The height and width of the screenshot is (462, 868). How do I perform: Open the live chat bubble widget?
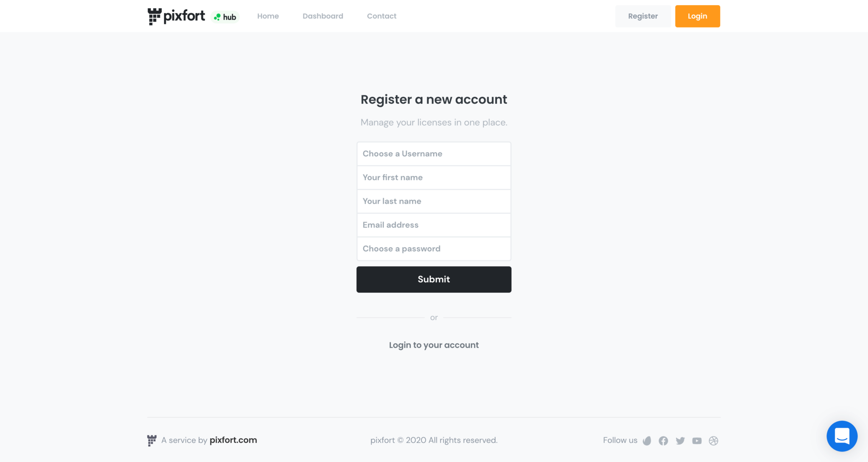click(x=842, y=436)
